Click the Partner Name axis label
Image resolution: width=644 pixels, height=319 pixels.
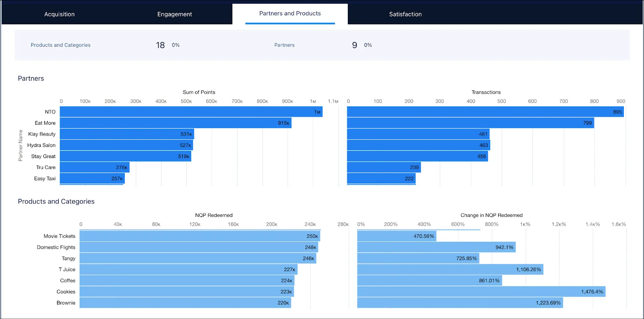coord(21,145)
